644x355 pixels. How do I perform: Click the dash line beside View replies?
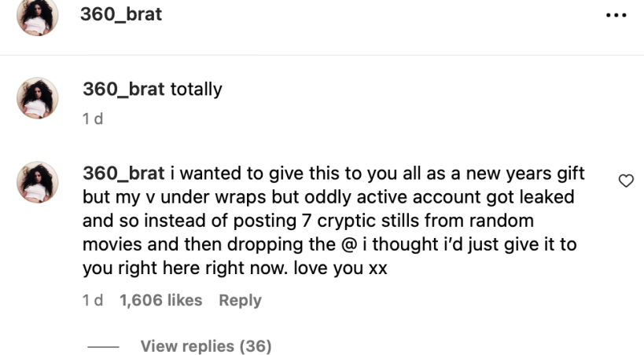(x=103, y=346)
